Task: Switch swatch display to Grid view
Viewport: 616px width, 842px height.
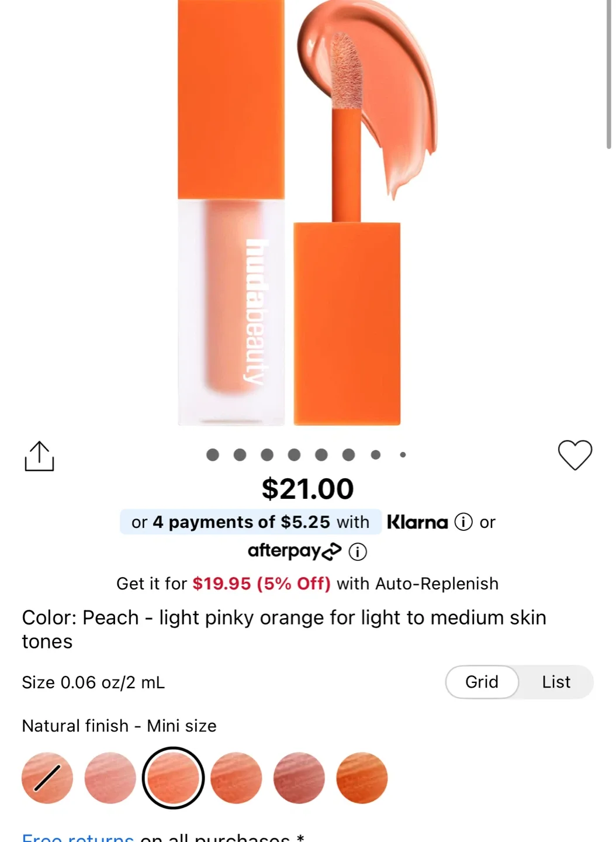Action: (481, 682)
